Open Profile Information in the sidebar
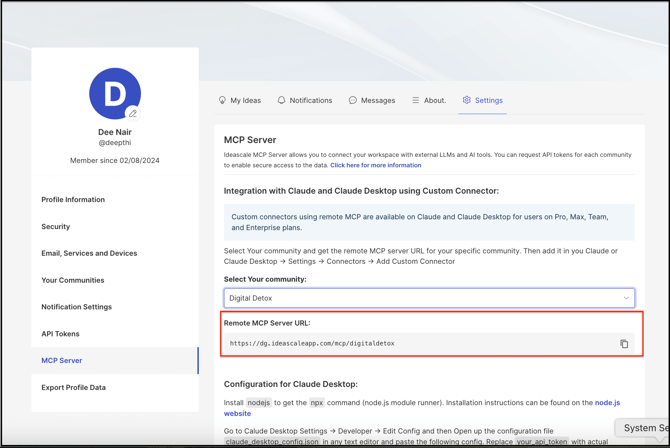The width and height of the screenshot is (670, 448). coord(73,200)
